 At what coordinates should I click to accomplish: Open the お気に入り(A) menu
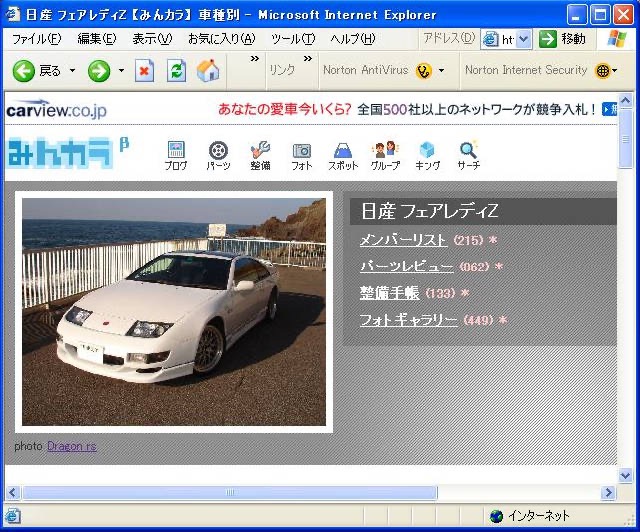(x=222, y=39)
